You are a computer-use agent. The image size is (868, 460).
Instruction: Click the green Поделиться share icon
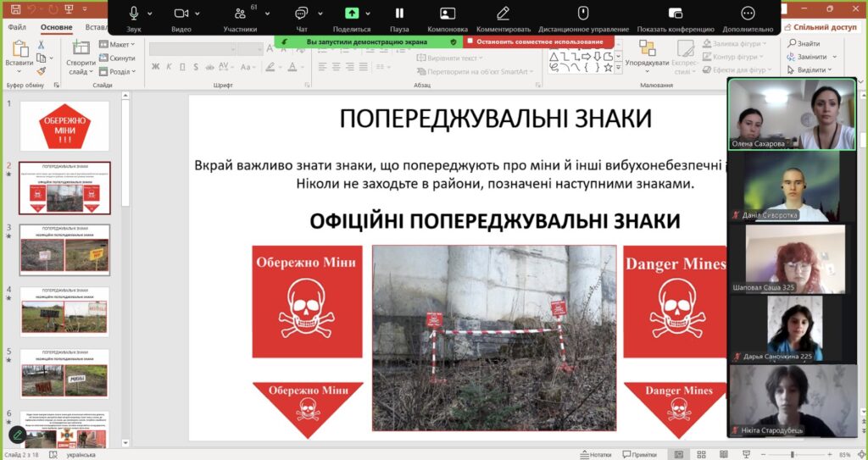pos(352,14)
